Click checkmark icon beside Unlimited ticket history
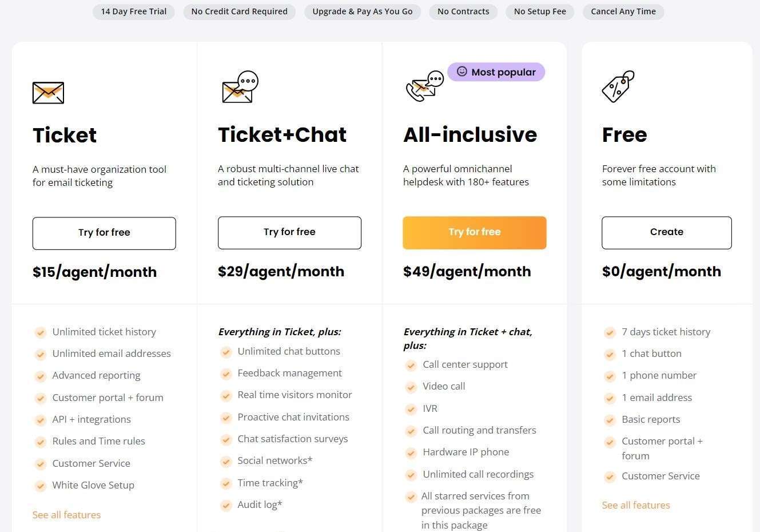This screenshot has width=760, height=532. (x=40, y=332)
